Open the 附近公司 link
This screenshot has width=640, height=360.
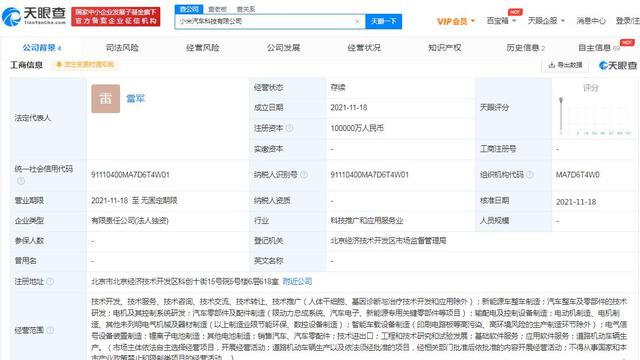pyautogui.click(x=297, y=281)
